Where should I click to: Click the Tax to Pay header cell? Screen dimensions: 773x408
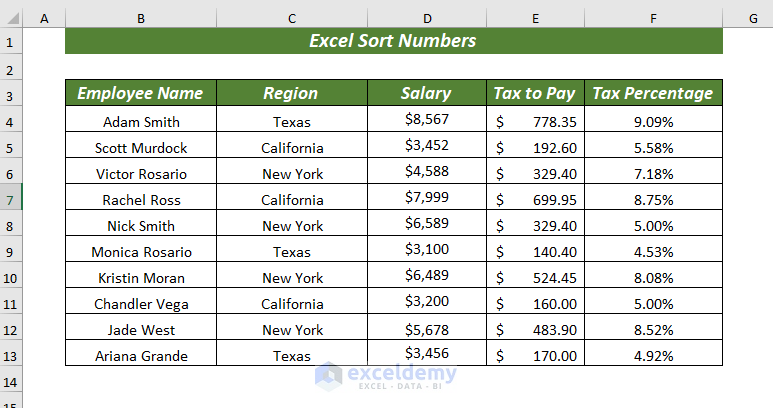535,93
